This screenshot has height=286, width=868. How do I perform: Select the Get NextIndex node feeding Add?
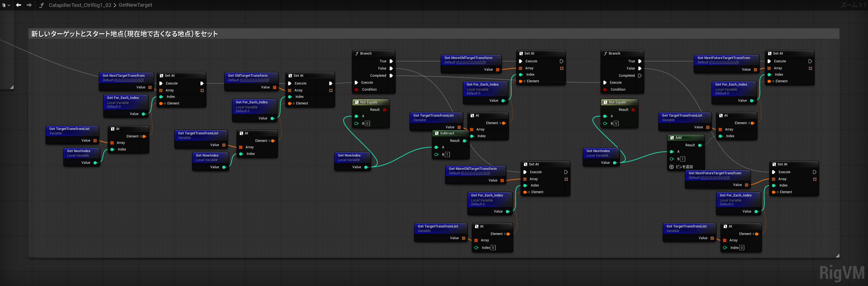601,157
